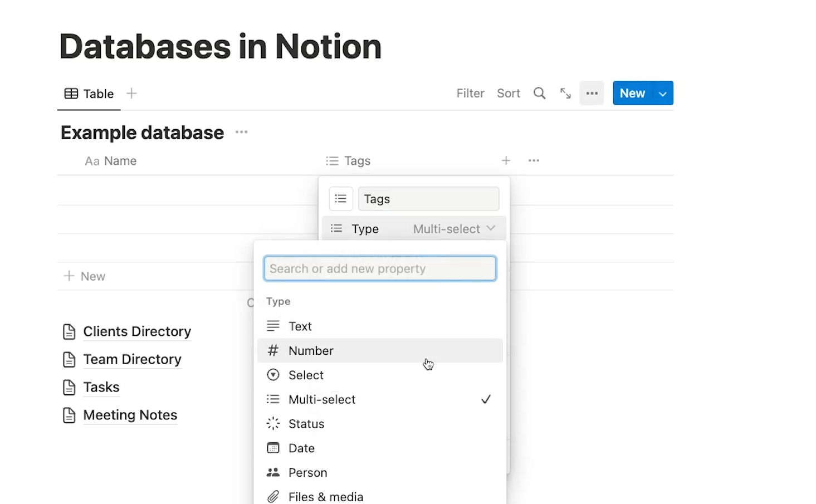This screenshot has height=504, width=816.
Task: Click the Filter button
Action: [x=470, y=93]
